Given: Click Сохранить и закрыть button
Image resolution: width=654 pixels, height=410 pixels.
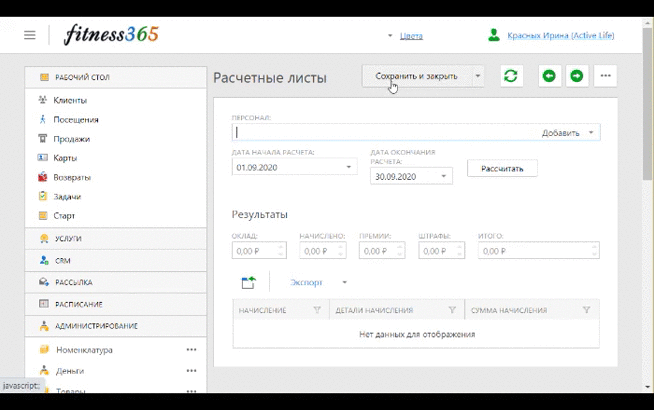Looking at the screenshot, I should [417, 76].
